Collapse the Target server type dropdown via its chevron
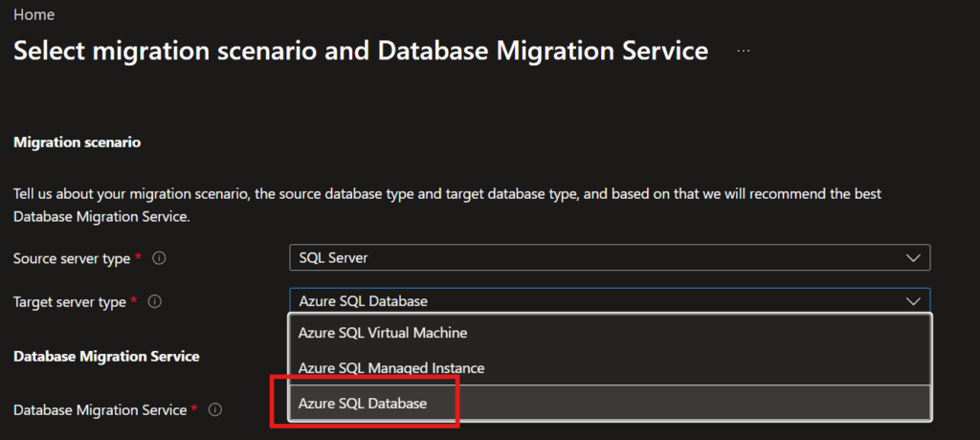 (911, 301)
